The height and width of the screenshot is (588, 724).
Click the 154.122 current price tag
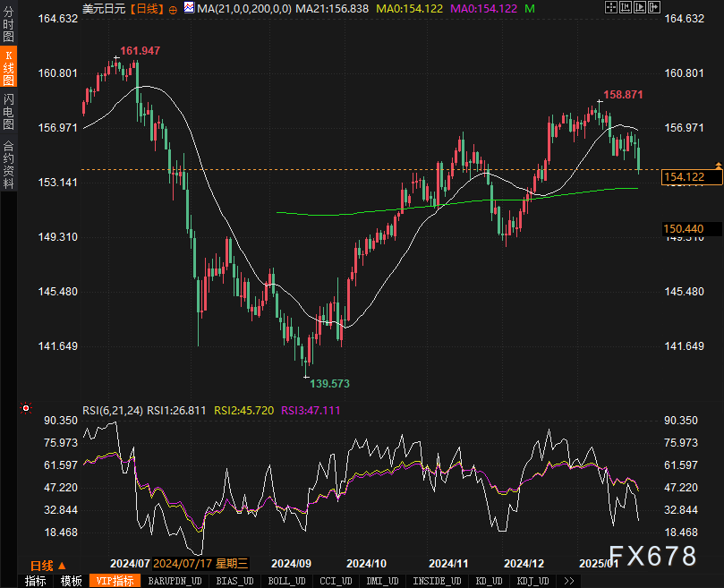683,177
